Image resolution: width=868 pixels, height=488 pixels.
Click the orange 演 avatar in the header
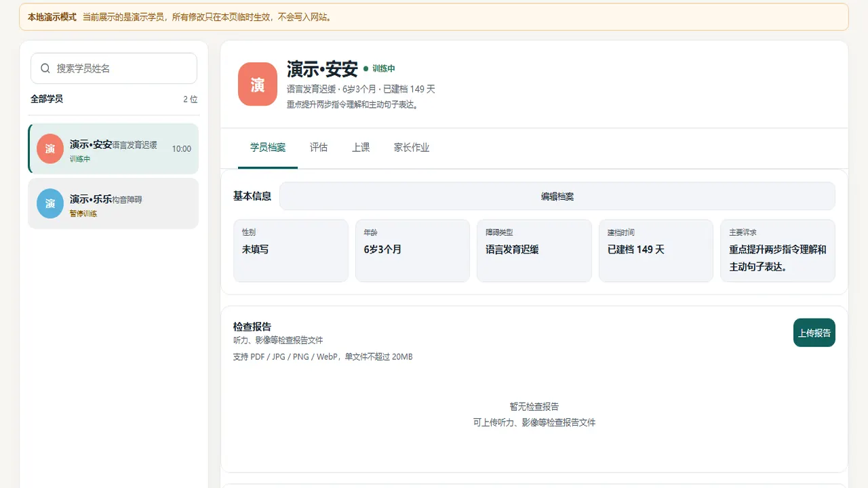coord(258,84)
